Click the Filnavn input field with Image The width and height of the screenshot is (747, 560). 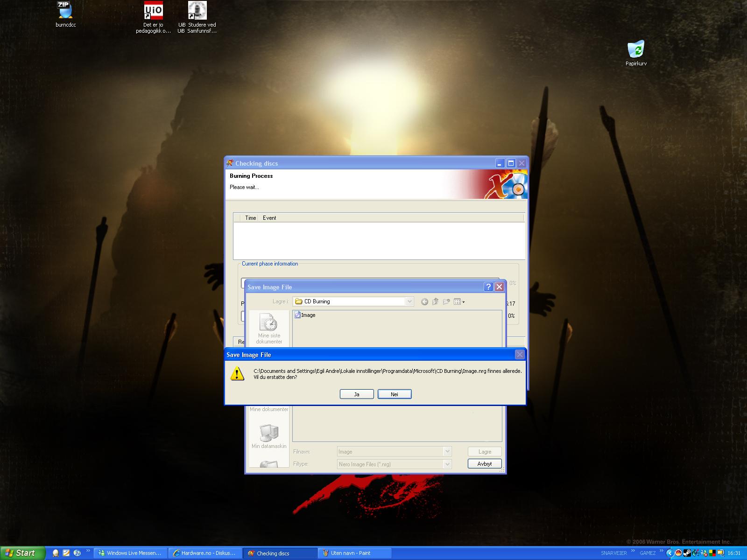390,451
